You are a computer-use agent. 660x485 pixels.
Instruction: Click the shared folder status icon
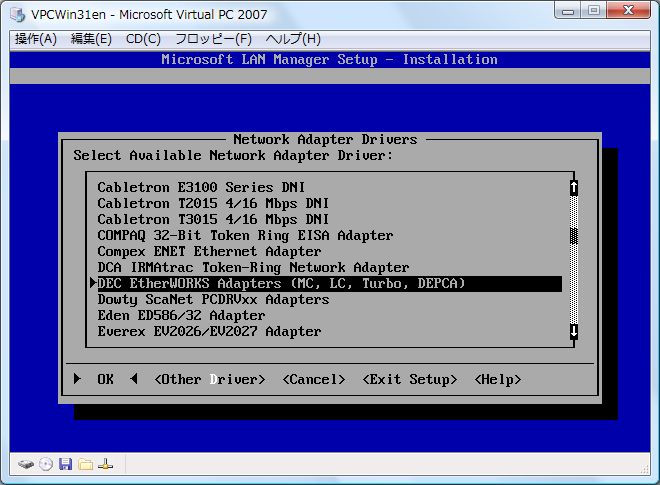click(x=85, y=464)
